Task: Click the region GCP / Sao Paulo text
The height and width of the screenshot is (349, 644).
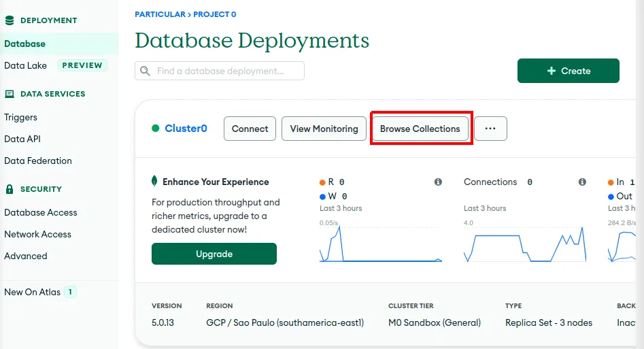Action: (285, 322)
